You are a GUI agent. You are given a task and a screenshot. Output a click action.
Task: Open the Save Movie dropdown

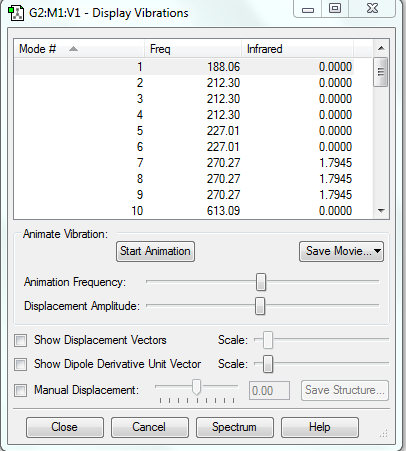341,251
